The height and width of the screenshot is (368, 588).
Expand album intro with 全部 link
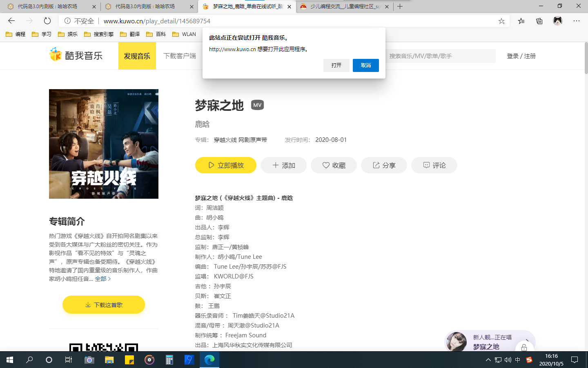click(102, 279)
